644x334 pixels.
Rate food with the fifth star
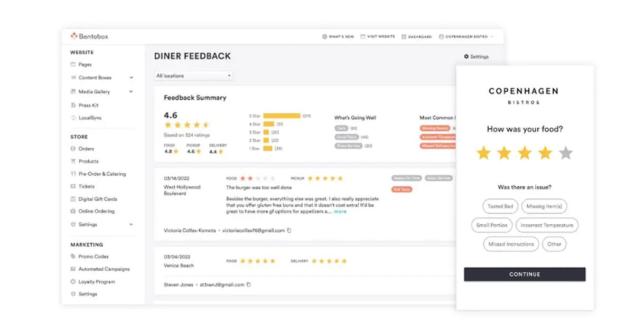565,154
